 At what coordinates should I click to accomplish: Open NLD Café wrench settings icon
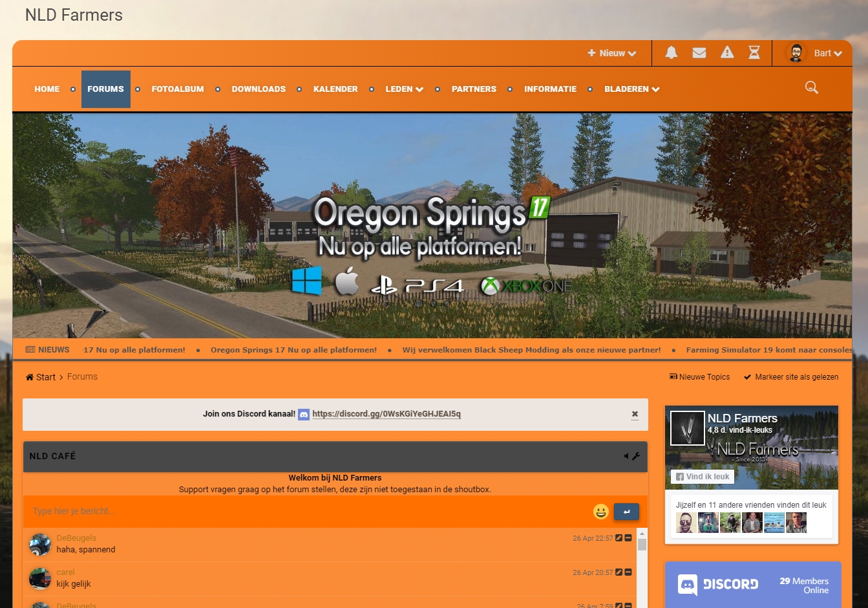636,456
